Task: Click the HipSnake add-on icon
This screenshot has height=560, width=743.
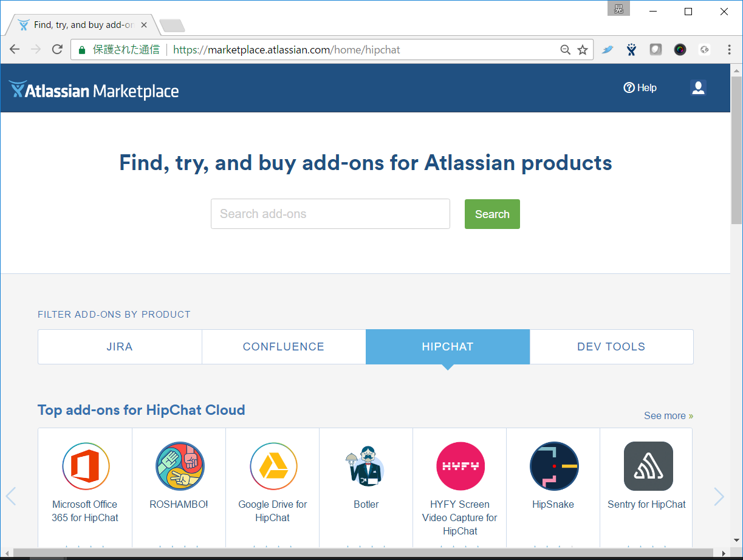Action: [554, 466]
